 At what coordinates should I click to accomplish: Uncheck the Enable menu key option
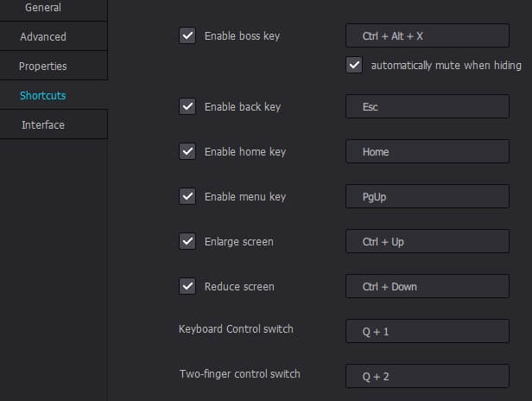tap(187, 196)
